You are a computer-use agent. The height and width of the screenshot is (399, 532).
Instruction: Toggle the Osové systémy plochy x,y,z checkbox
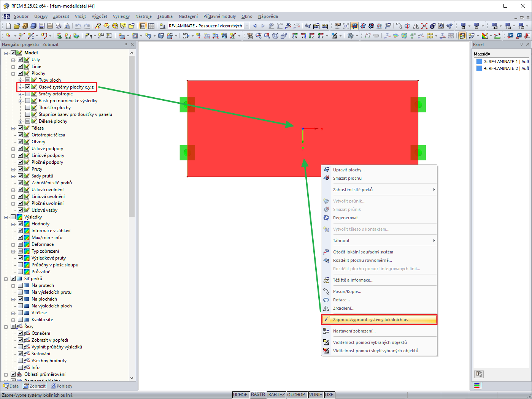pos(27,87)
